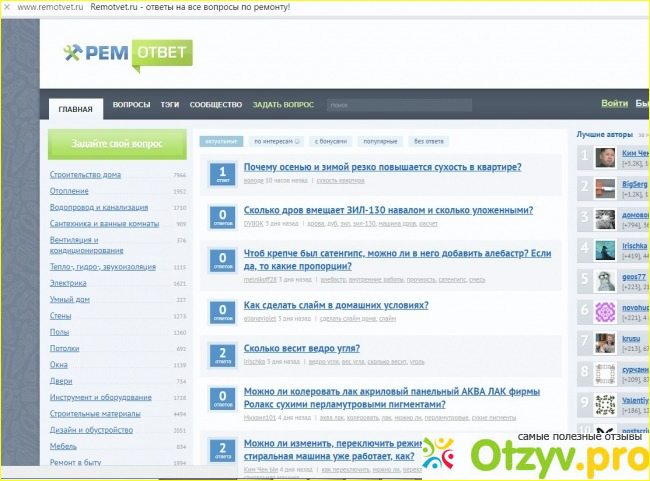This screenshot has height=481, width=650.
Task: Click BigSerg's avatar in top authors
Action: coord(605,189)
